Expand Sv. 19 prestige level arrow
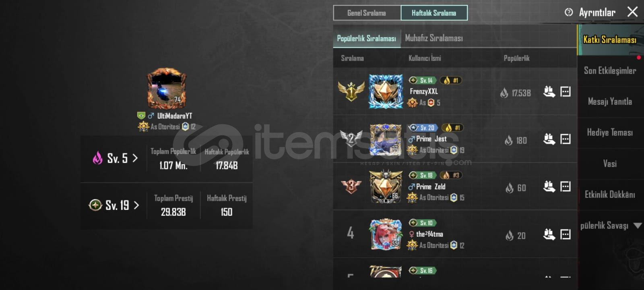 pos(136,205)
